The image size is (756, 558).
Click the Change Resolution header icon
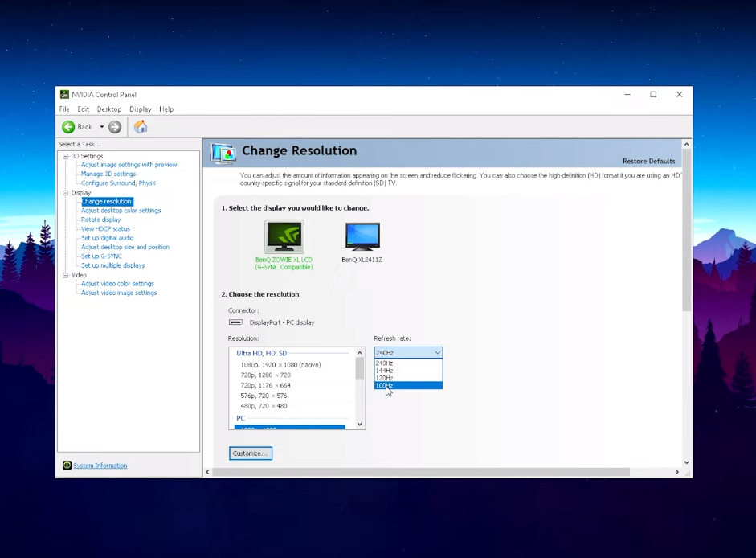223,154
